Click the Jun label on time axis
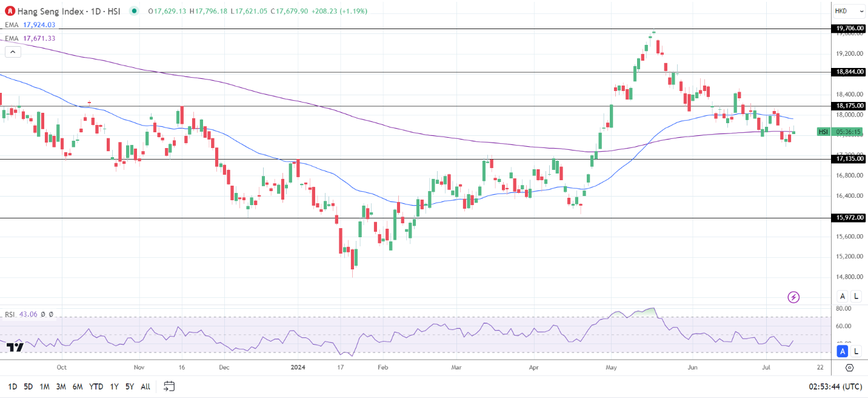 pyautogui.click(x=693, y=368)
